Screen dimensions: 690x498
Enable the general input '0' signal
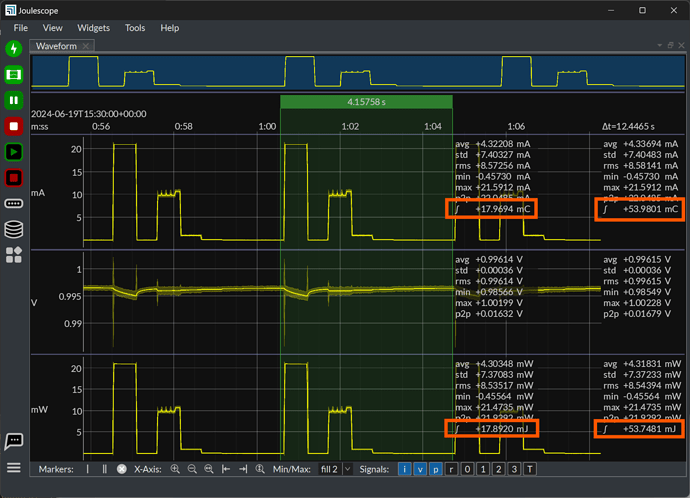467,469
